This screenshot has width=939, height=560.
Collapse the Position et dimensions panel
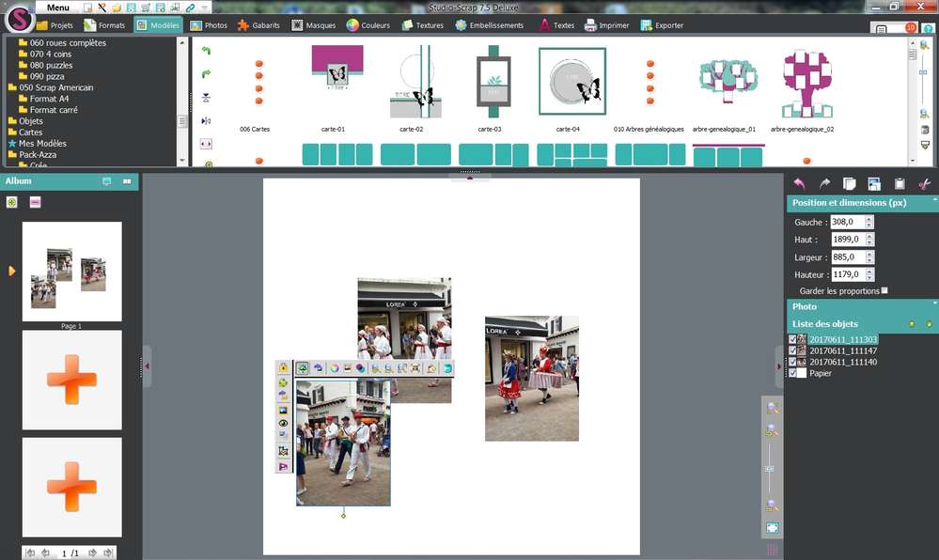[x=933, y=201]
